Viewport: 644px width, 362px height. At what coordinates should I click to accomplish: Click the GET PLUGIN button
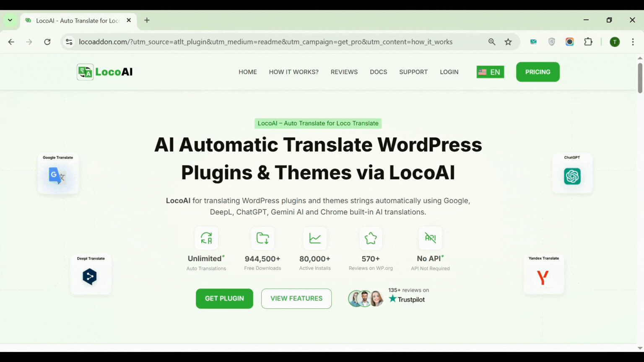coord(224,298)
